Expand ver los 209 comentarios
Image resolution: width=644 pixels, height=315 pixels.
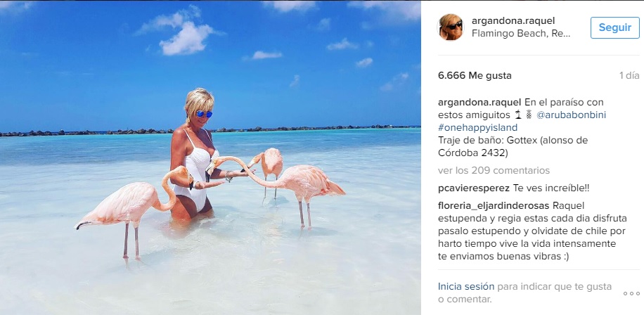(x=494, y=170)
